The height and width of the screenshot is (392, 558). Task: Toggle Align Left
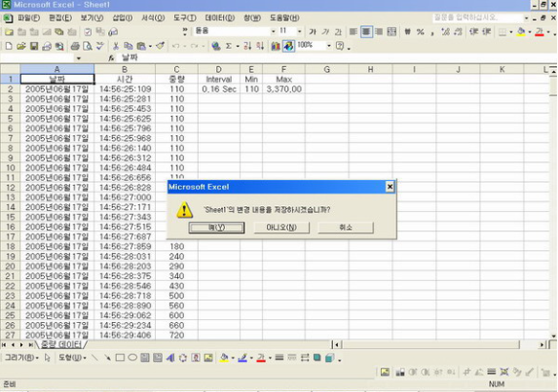pyautogui.click(x=353, y=32)
